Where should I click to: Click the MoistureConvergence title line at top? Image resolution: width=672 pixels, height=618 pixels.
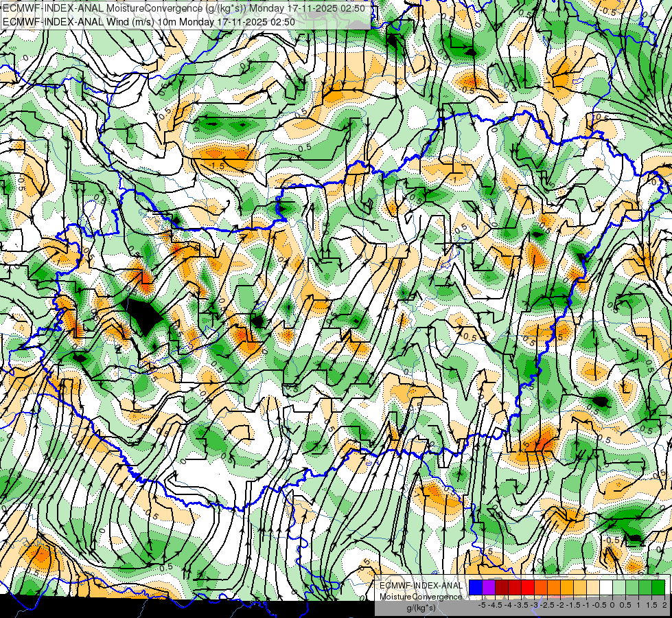[x=184, y=8]
